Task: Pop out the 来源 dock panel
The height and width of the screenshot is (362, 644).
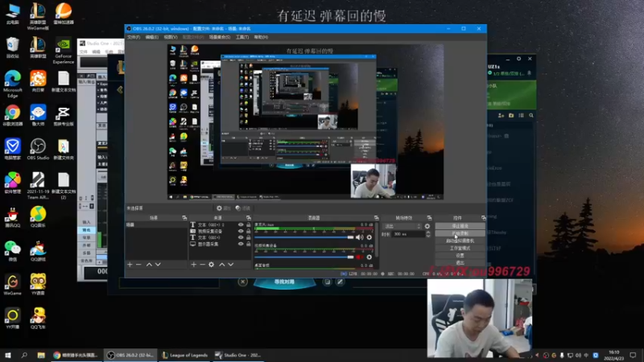Action: (x=249, y=218)
